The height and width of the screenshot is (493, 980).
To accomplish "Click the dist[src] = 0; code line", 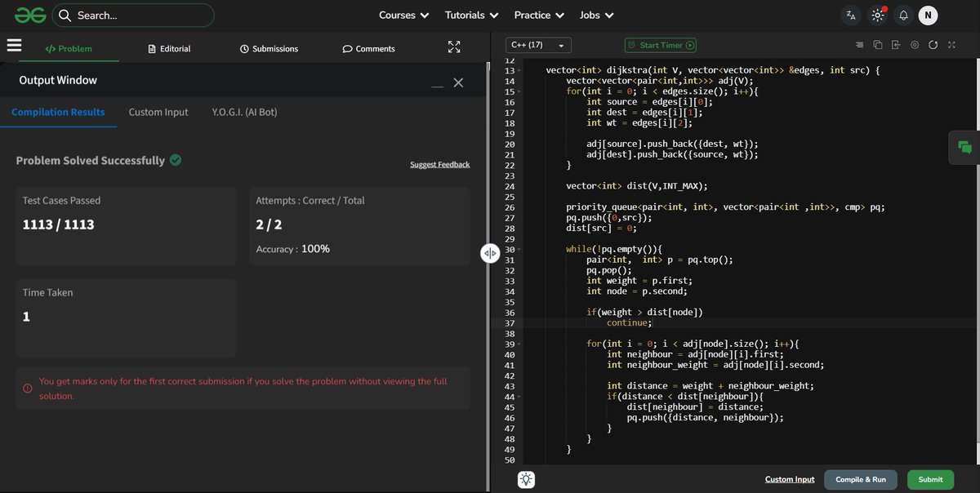I will point(601,228).
